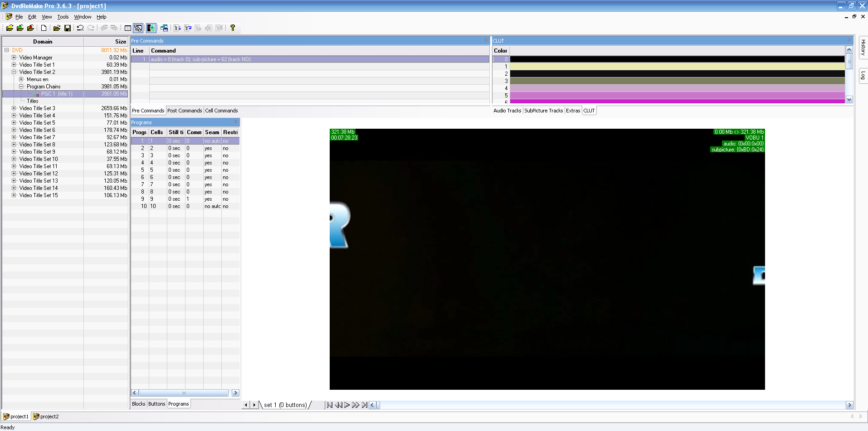The width and height of the screenshot is (868, 431).
Task: Collapse the Program Chains tree node
Action: point(21,87)
